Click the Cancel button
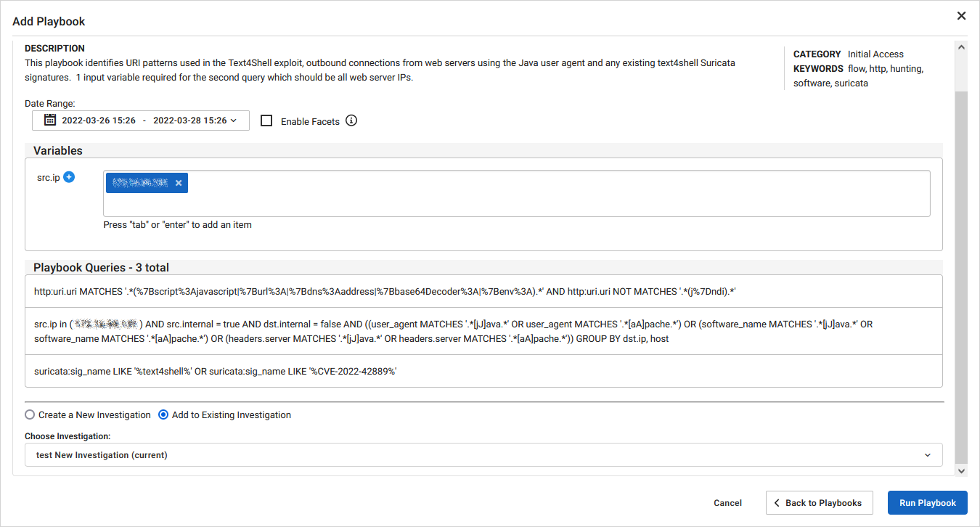The image size is (980, 527). [727, 502]
